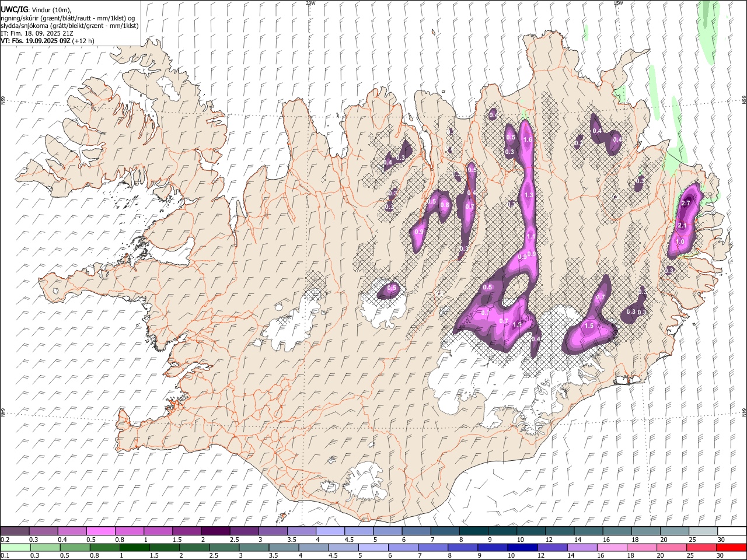The height and width of the screenshot is (560, 747).
Task: Select the darkest green swatch labeled 1, lower row
Action: [135, 548]
